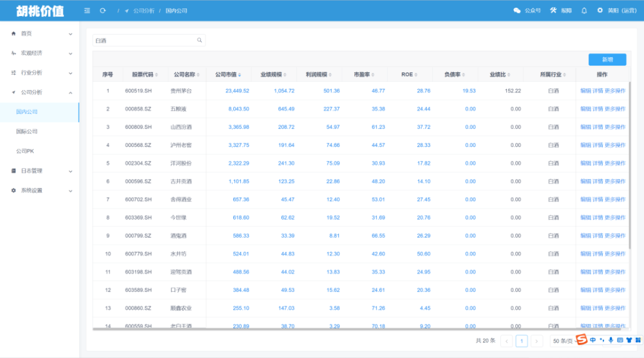
Task: Open the 客服 support tools icon
Action: tap(553, 11)
